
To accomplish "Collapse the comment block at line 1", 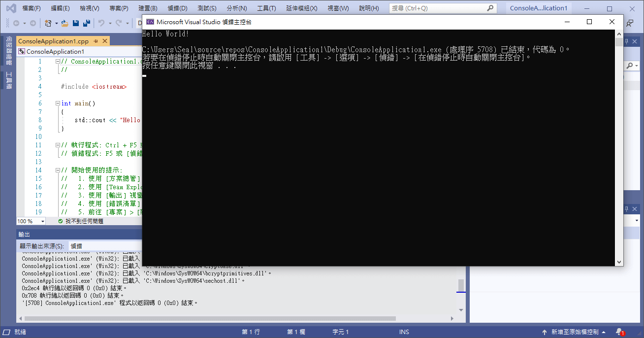I will (58, 62).
